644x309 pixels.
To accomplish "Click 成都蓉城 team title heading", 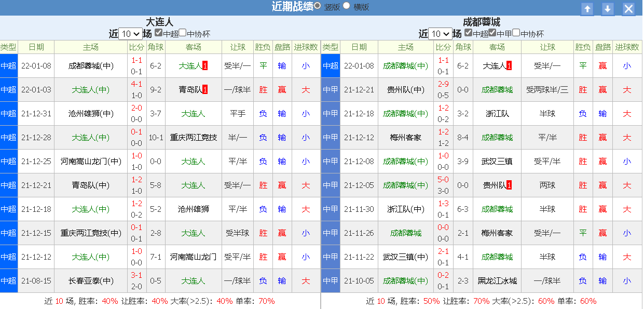I will (x=481, y=22).
